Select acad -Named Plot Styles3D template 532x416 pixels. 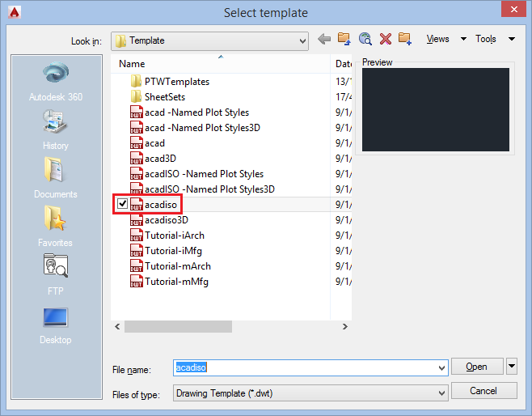[x=195, y=128]
